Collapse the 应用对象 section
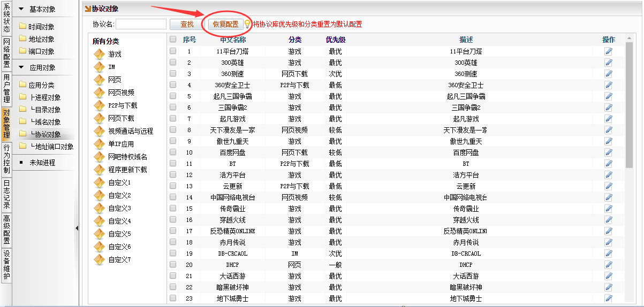 [x=21, y=67]
